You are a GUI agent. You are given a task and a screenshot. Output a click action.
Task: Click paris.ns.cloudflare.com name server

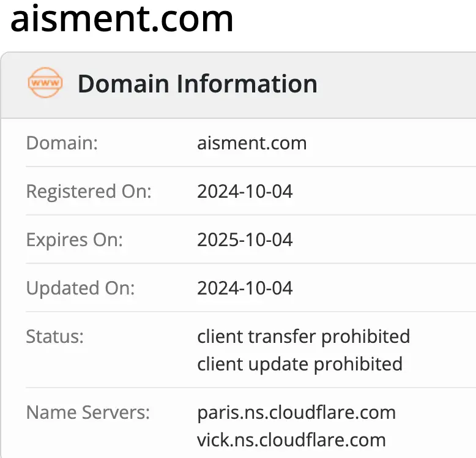[x=296, y=413]
